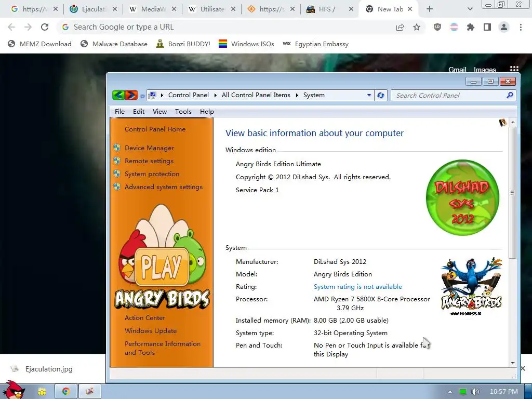Image resolution: width=532 pixels, height=399 pixels.
Task: Click shield icon next to Device Manager
Action: click(x=117, y=148)
